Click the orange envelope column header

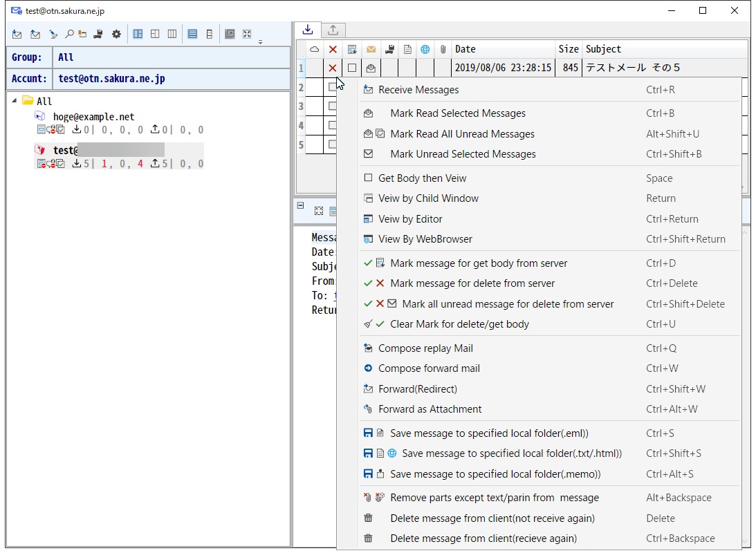click(371, 49)
